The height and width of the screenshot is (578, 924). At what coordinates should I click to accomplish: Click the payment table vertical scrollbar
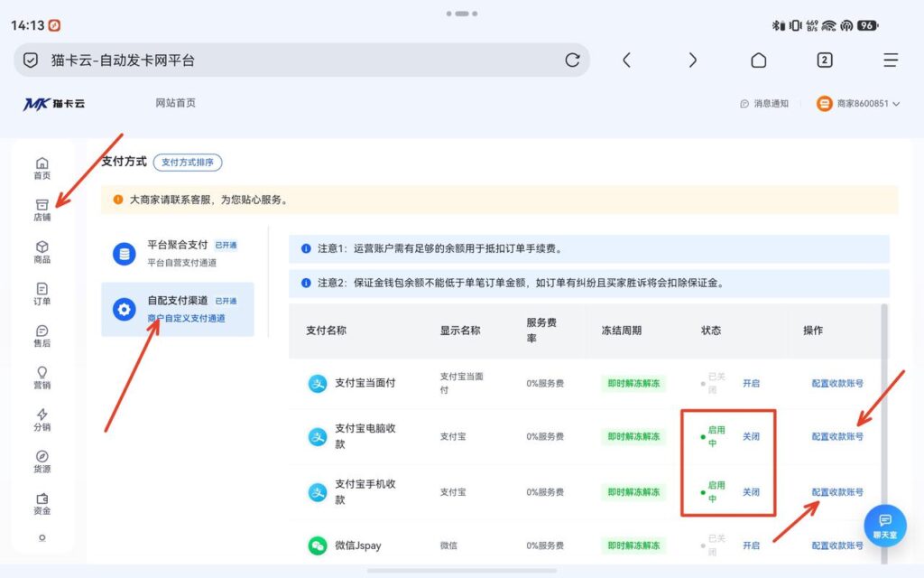tap(884, 433)
